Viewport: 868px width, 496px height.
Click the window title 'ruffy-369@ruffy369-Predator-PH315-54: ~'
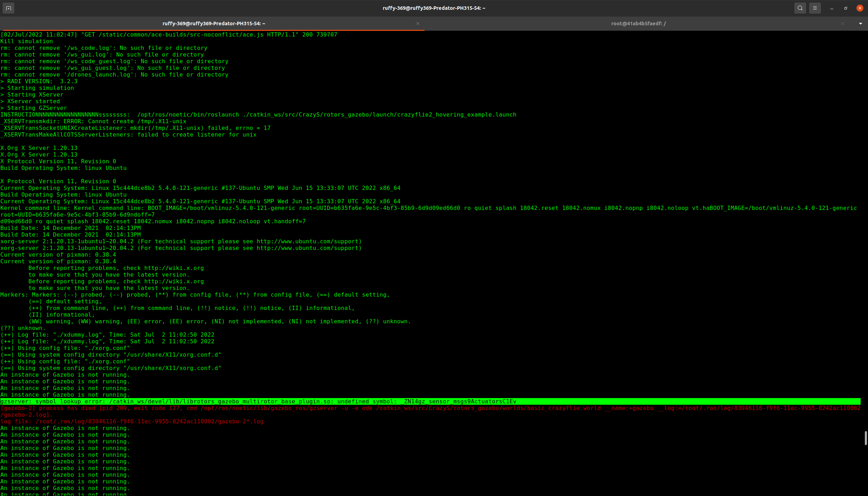click(x=434, y=8)
